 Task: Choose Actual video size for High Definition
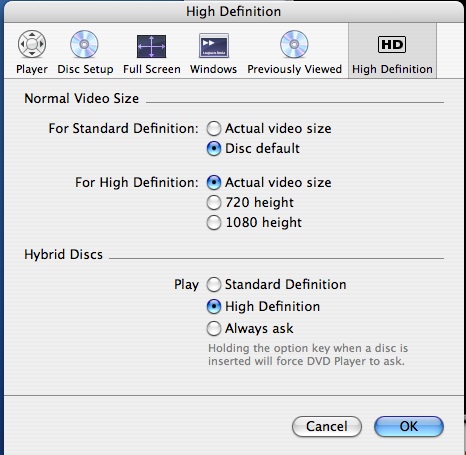click(x=214, y=182)
